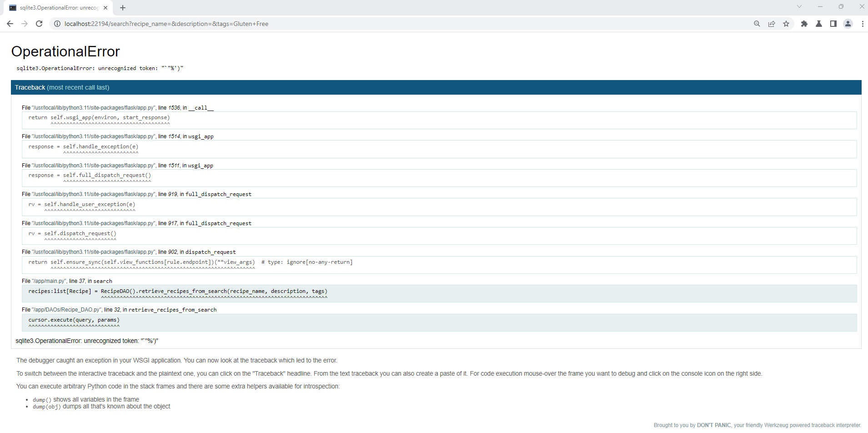The width and height of the screenshot is (868, 433).
Task: Click the '/app/DAOs/Recipe_DAO.py' line 32 file label
Action: click(x=119, y=310)
